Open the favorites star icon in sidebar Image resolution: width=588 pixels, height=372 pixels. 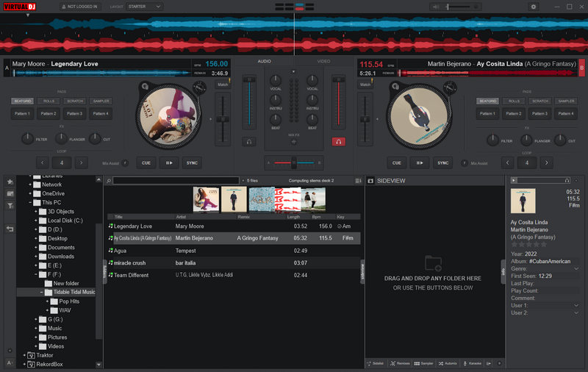click(10, 182)
